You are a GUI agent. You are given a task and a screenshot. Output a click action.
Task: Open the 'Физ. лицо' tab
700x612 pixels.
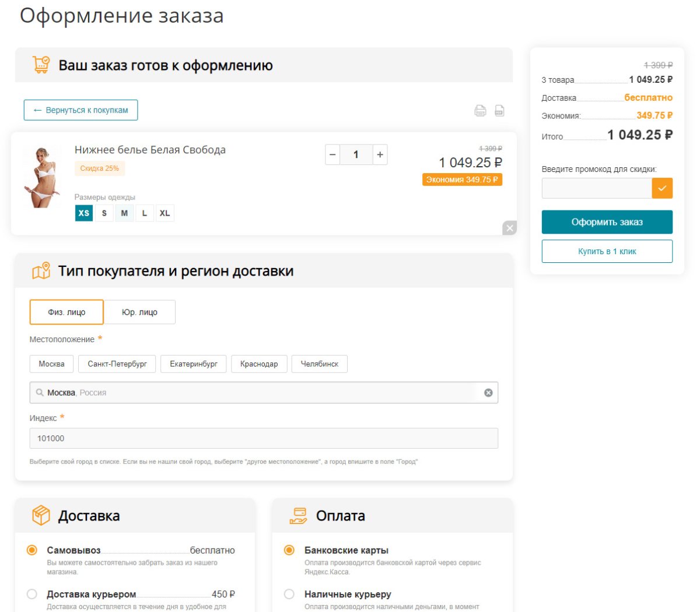pyautogui.click(x=66, y=312)
